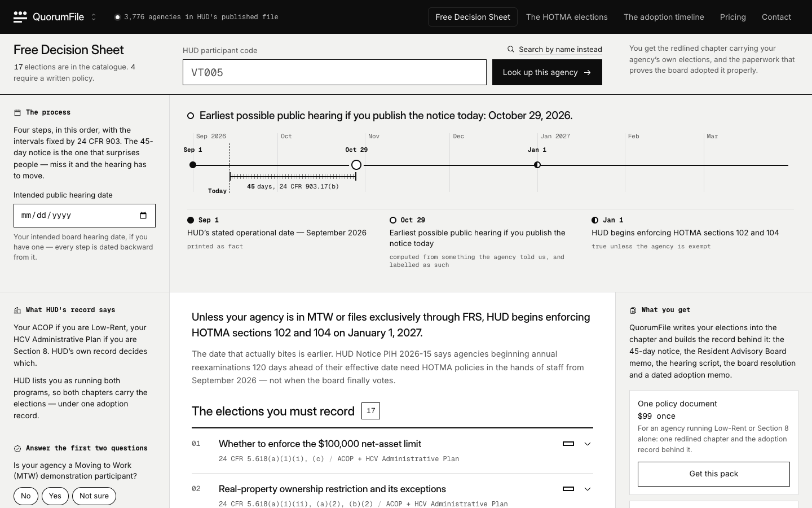Image resolution: width=812 pixels, height=508 pixels.
Task: Click the '3,776 agencies in HUD's published file' text
Action: [201, 17]
